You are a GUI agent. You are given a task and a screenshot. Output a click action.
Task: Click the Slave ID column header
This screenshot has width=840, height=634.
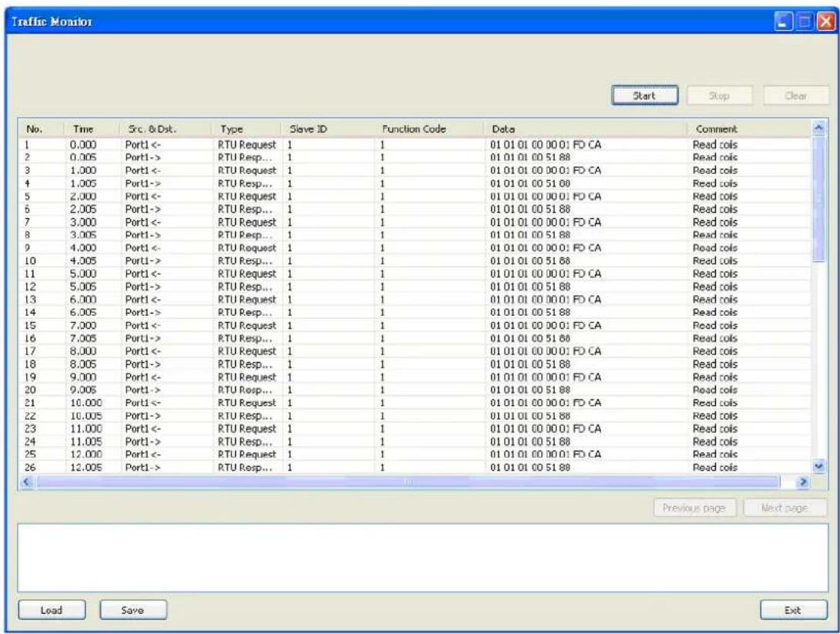point(328,129)
